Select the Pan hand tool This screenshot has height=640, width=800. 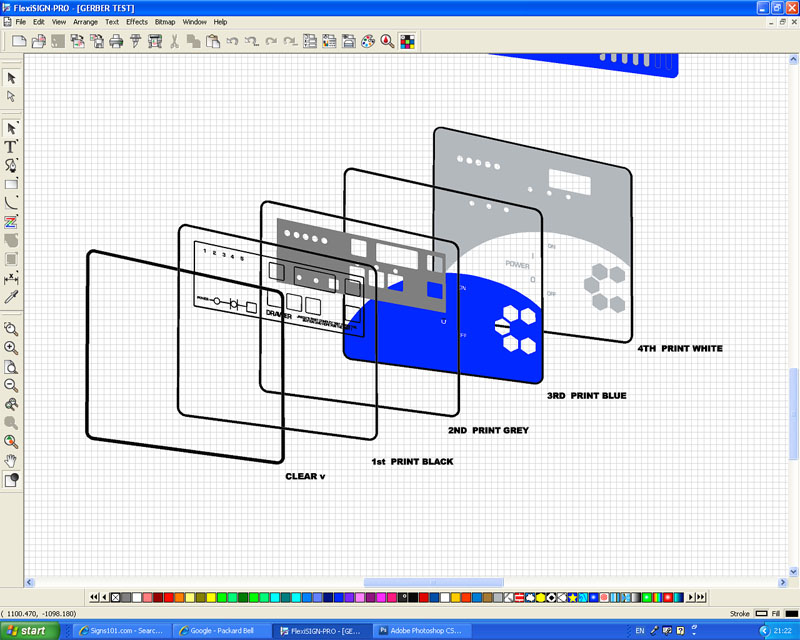[11, 461]
